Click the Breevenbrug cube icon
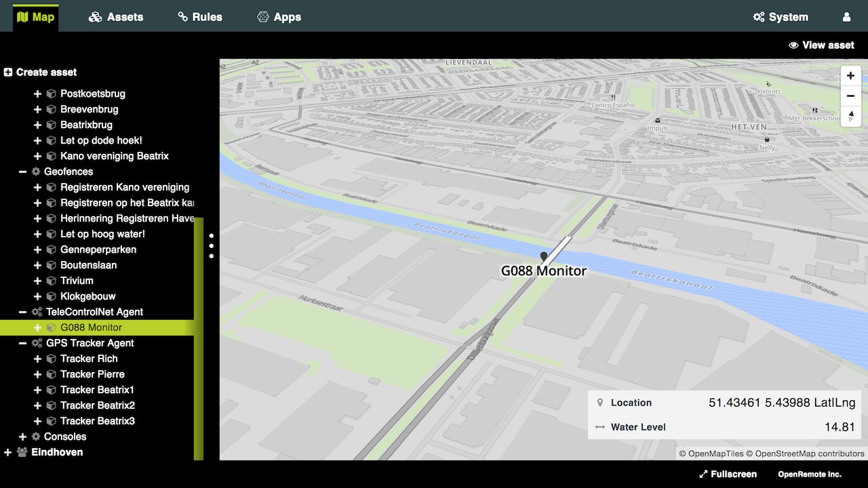The image size is (868, 488). tap(51, 109)
